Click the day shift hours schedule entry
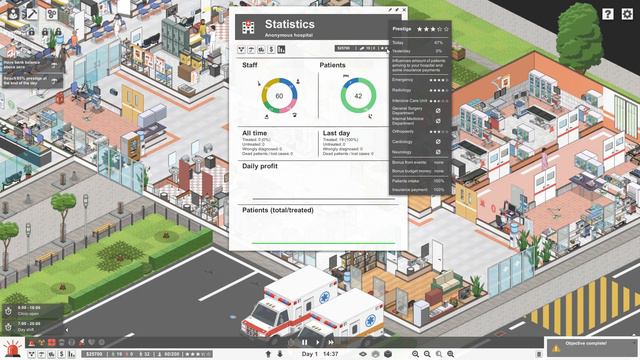The image size is (640, 360). point(33,327)
